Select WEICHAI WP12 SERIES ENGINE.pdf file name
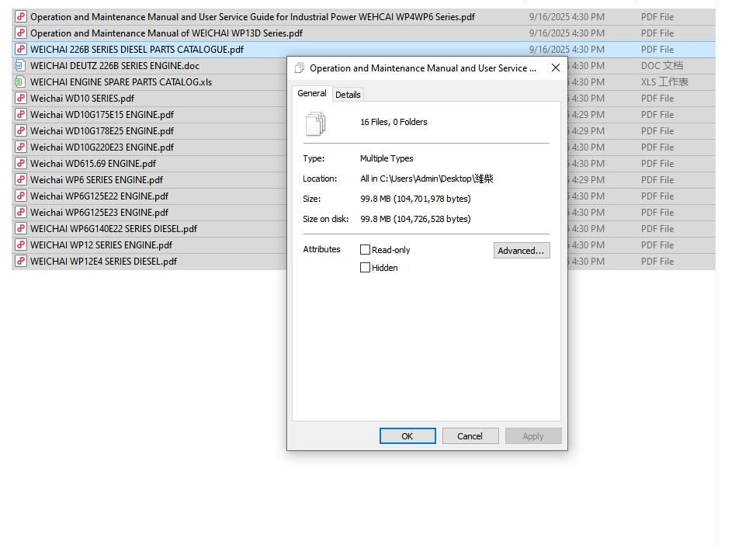 101,245
